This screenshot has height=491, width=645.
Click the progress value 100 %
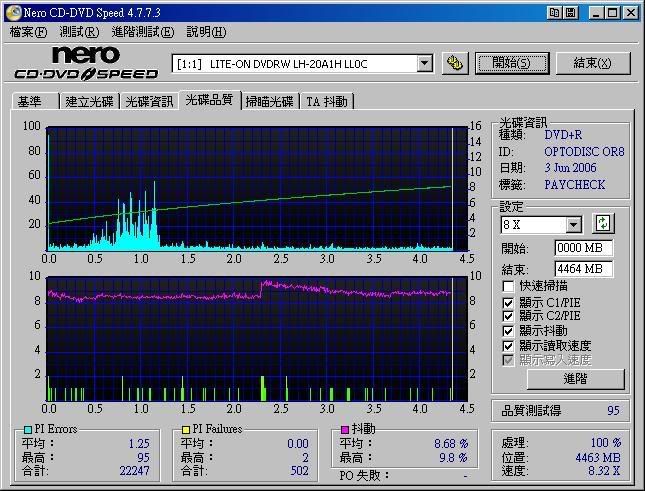tap(606, 443)
